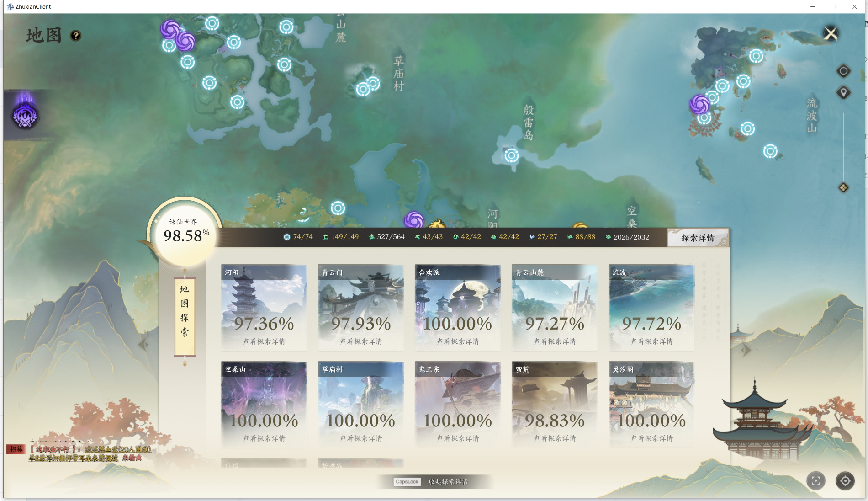View 查看探索详情 under 草庙村
Image resolution: width=868 pixels, height=501 pixels.
(361, 438)
